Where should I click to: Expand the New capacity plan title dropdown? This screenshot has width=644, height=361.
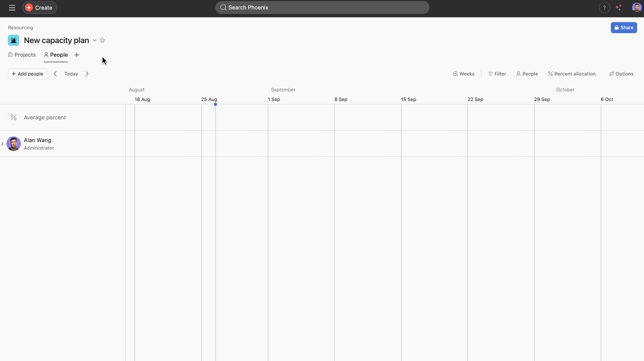point(95,41)
